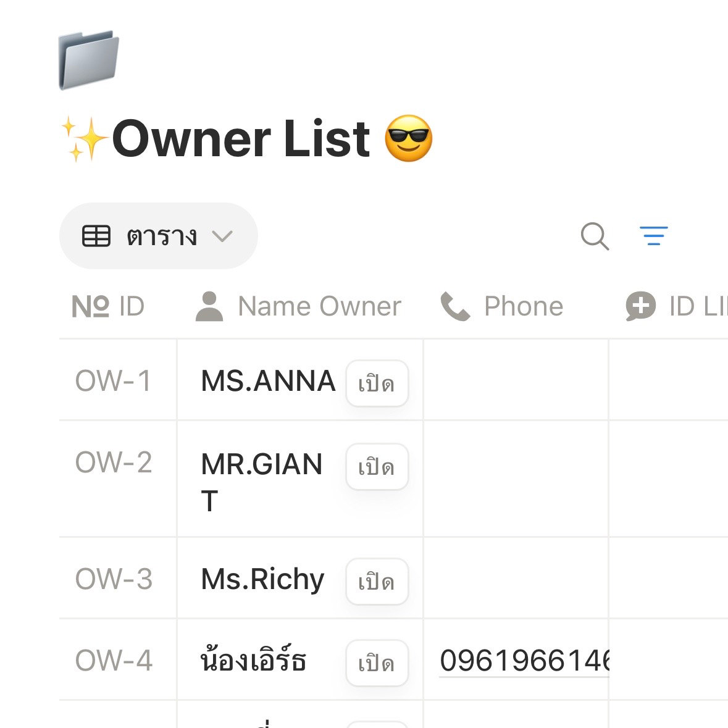Viewport: 728px width, 728px height.
Task: Click the เปิด button beside MR.GIANT
Action: (377, 467)
